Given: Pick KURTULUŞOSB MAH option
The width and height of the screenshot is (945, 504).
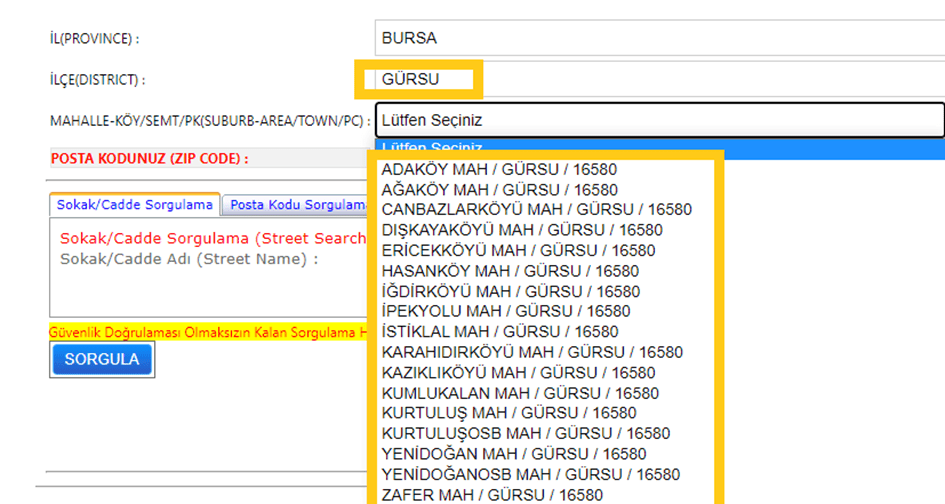Looking at the screenshot, I should (x=525, y=433).
